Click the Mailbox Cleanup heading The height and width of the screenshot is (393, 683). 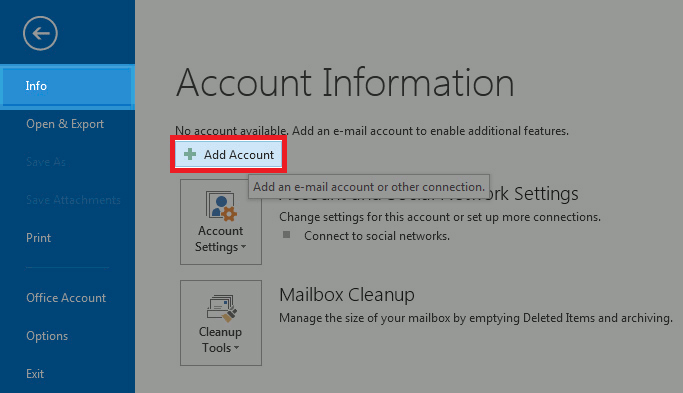point(347,295)
